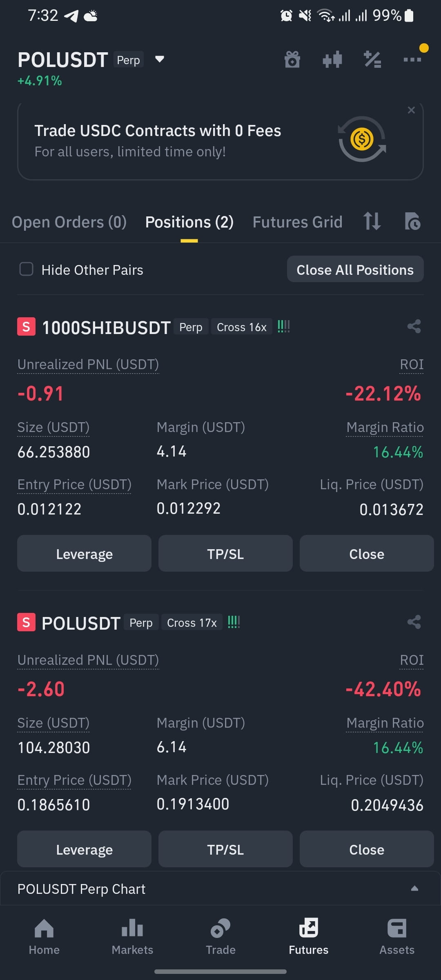This screenshot has height=980, width=441.
Task: Switch to the Open Orders tab
Action: [69, 222]
